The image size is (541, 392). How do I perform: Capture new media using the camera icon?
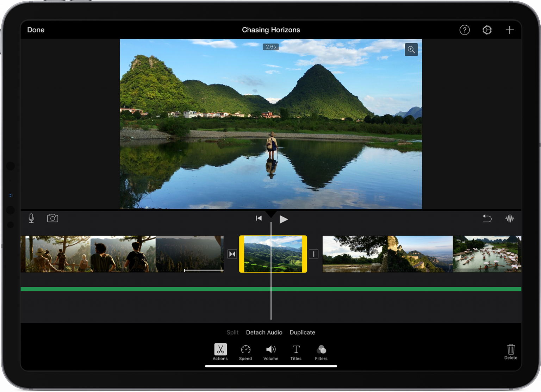coord(52,218)
